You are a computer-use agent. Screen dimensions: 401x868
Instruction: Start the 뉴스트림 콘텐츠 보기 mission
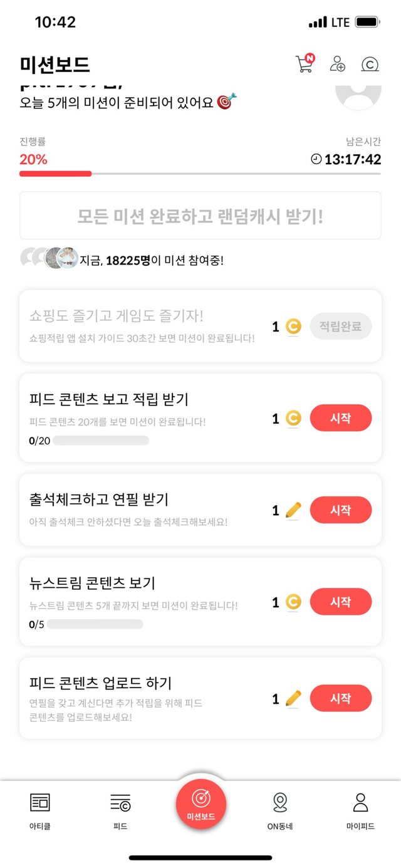pos(340,602)
